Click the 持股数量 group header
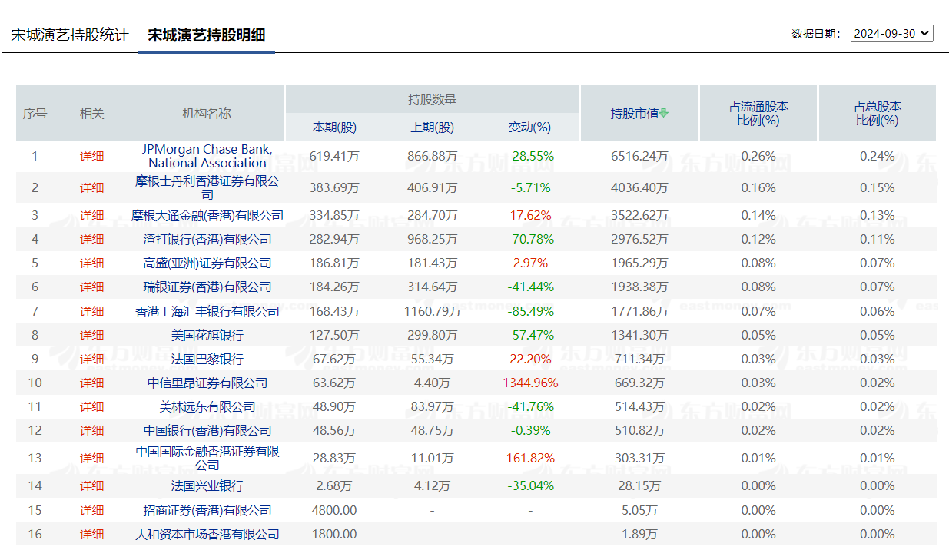 432,99
